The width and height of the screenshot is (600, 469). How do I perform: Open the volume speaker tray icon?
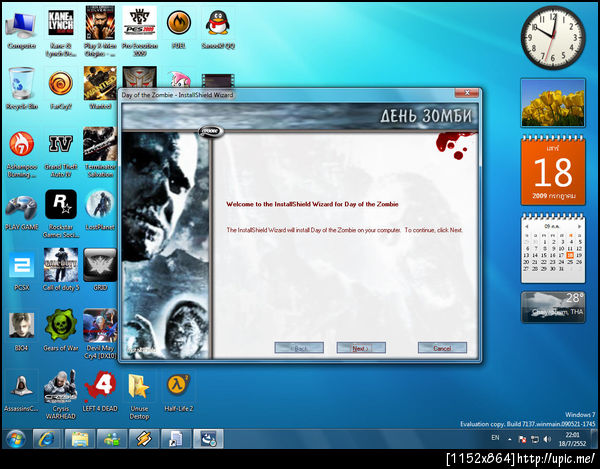pyautogui.click(x=547, y=439)
